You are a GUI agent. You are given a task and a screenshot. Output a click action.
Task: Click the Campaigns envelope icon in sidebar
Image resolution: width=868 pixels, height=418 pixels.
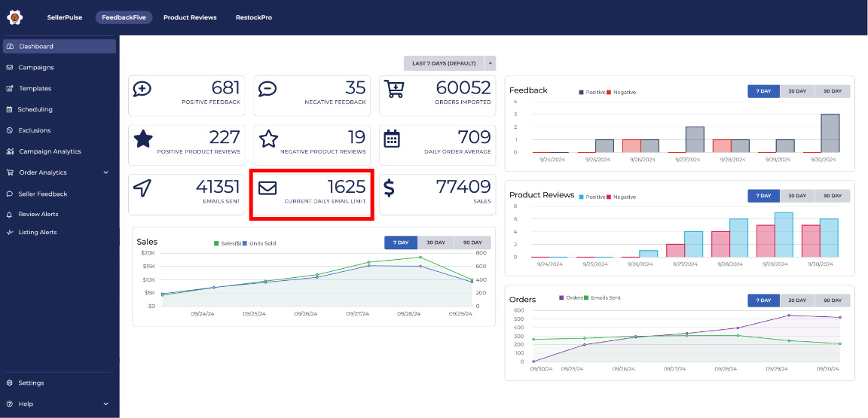pos(10,67)
